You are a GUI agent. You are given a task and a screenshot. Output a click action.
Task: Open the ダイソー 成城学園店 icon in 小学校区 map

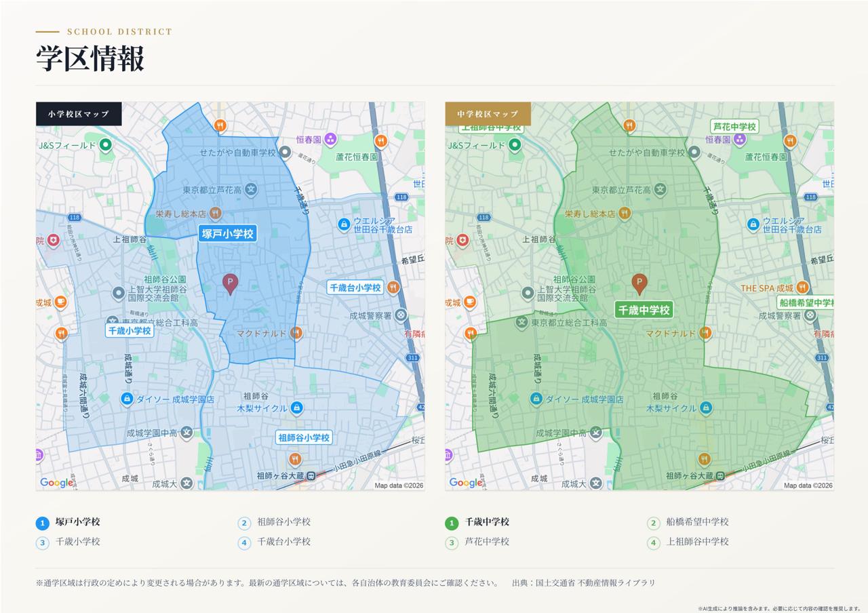(x=126, y=399)
